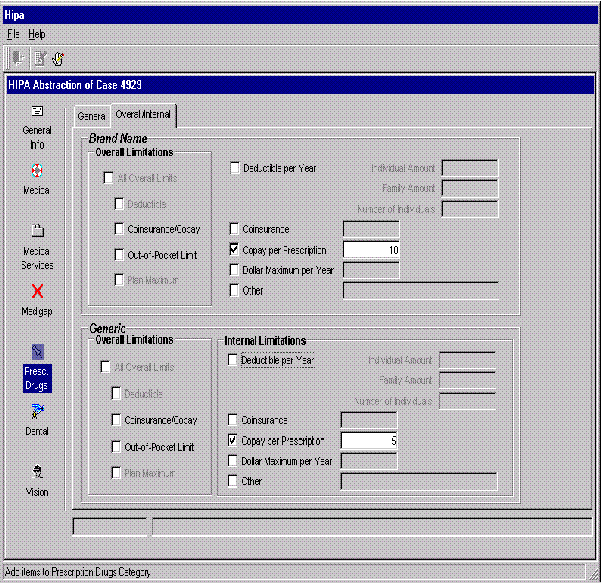Click Generic copay field showing 5
The width and height of the screenshot is (601, 584).
[x=369, y=440]
